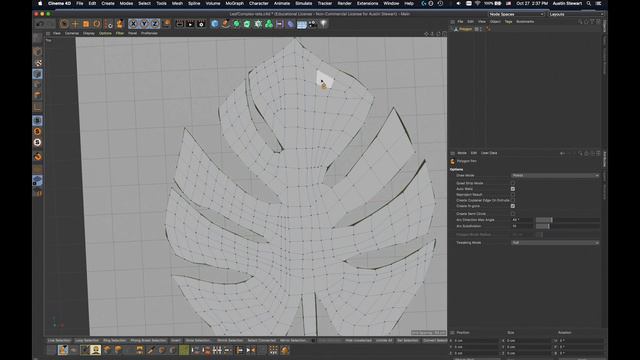Open the recent tools dropdown in toolbar
Image resolution: width=640 pixels, height=360 pixels.
pos(108,24)
